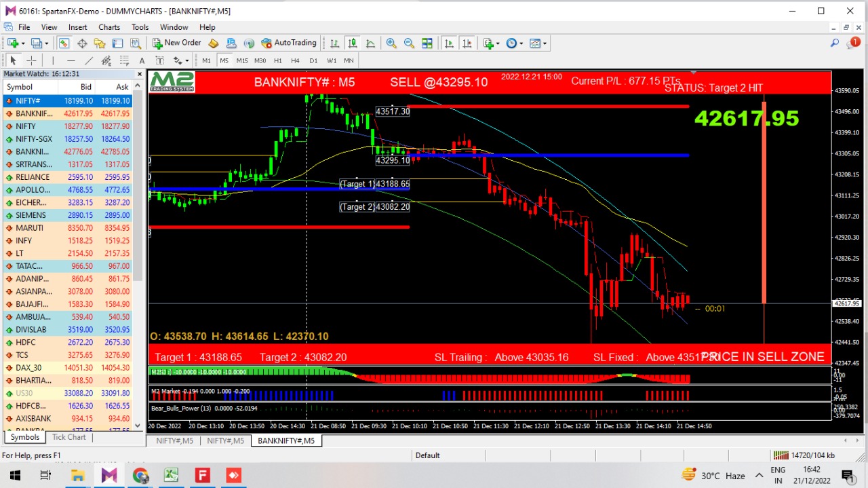Set timeframe to D1
868x488 pixels.
(x=313, y=60)
